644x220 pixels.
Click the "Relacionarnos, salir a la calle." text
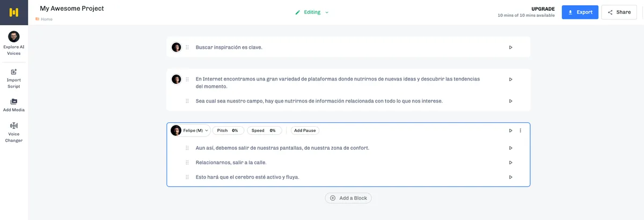pyautogui.click(x=231, y=163)
